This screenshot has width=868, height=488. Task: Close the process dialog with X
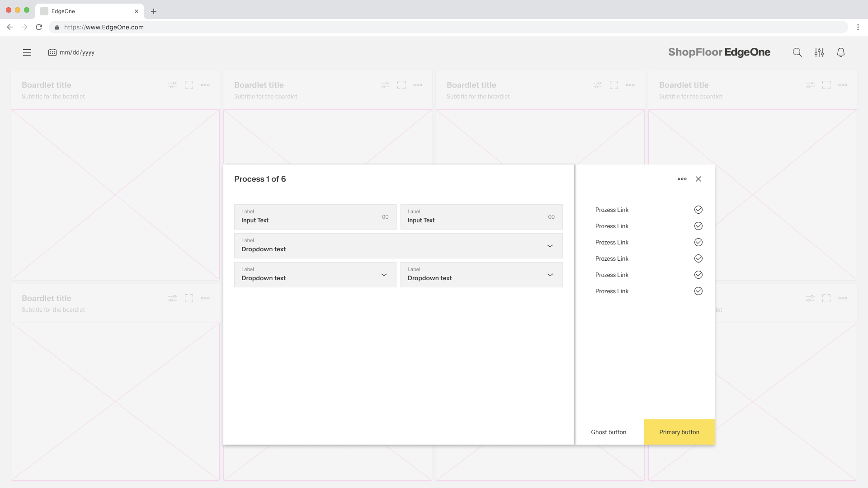coord(698,179)
